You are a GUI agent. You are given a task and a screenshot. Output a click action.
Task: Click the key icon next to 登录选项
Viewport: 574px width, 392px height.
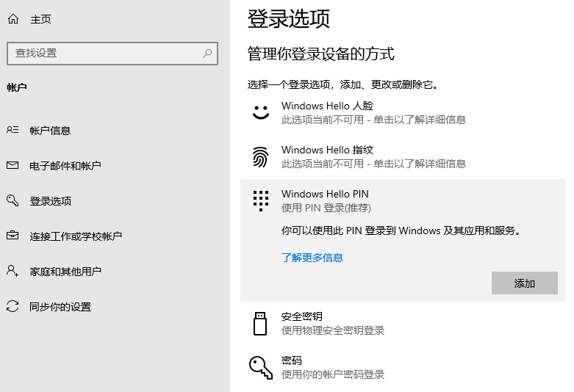(12, 200)
